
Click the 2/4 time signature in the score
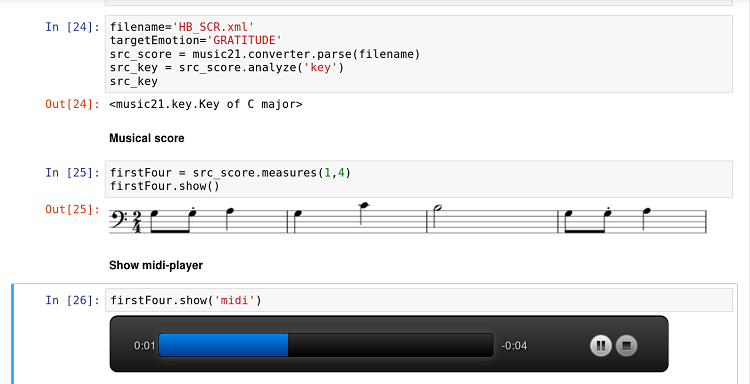(137, 221)
